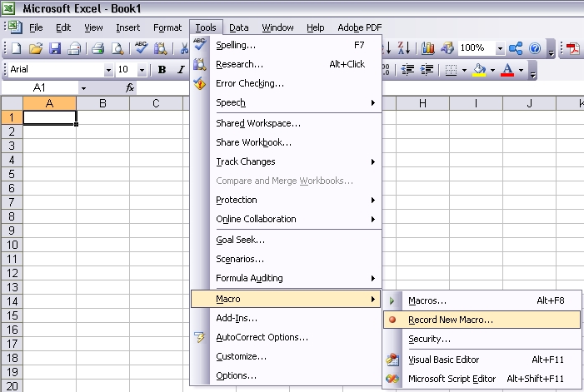The width and height of the screenshot is (584, 392).
Task: Open the Insert menu
Action: tap(127, 27)
